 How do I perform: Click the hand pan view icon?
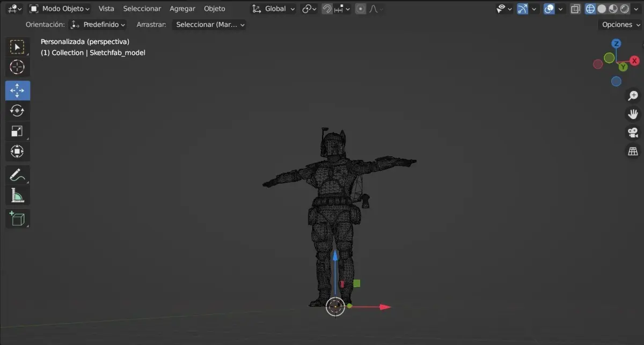(633, 114)
